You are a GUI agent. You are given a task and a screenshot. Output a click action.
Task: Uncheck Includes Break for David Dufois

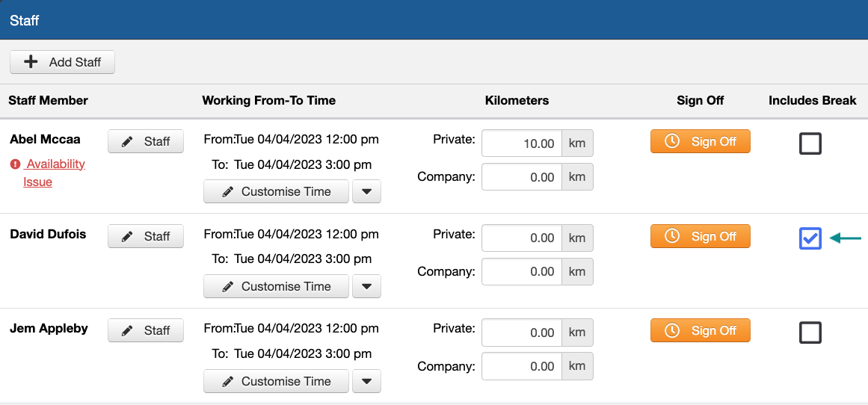click(x=810, y=238)
